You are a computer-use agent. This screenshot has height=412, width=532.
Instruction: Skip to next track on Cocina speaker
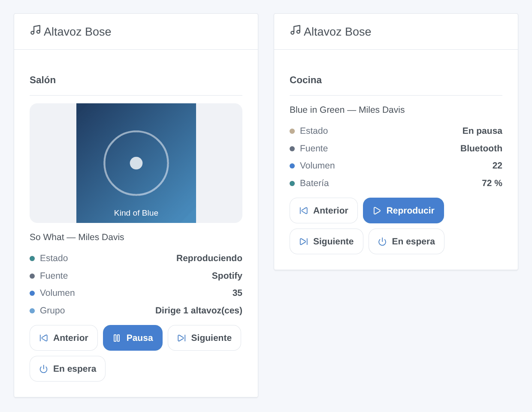[x=326, y=241]
